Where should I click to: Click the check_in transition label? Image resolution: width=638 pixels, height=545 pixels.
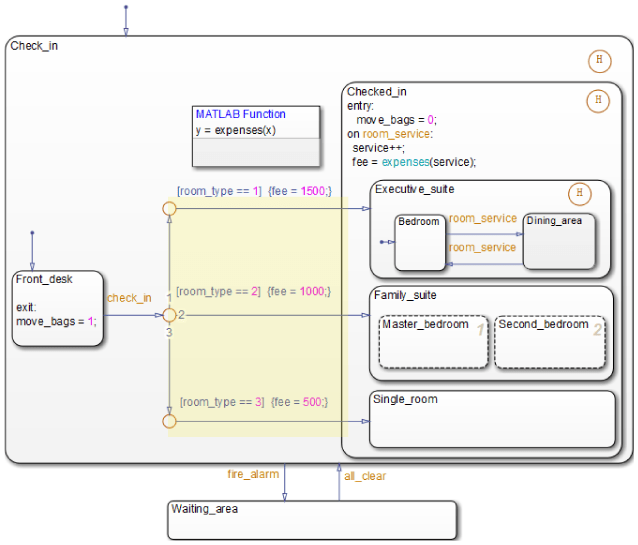tap(129, 298)
